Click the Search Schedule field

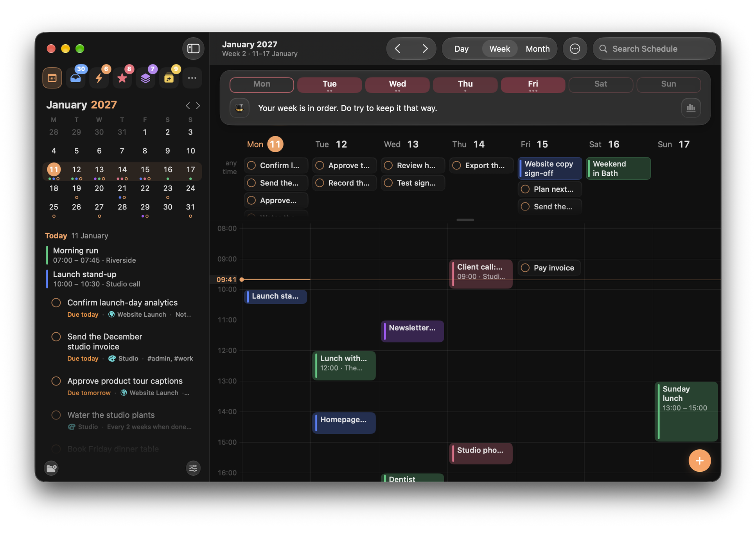pyautogui.click(x=654, y=49)
